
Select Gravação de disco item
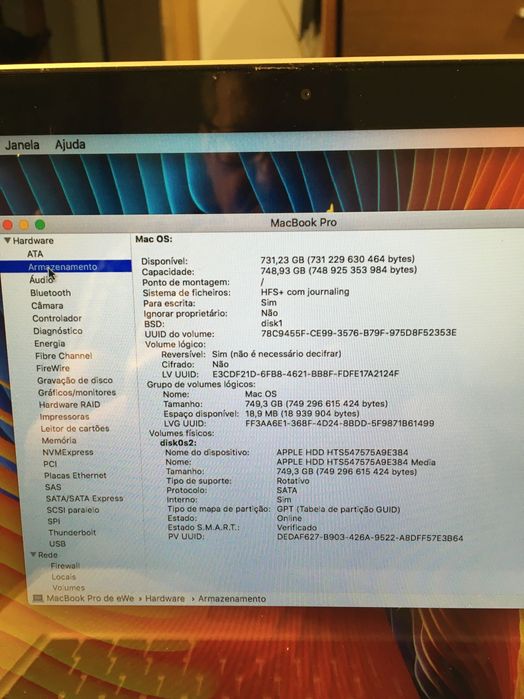click(x=75, y=380)
